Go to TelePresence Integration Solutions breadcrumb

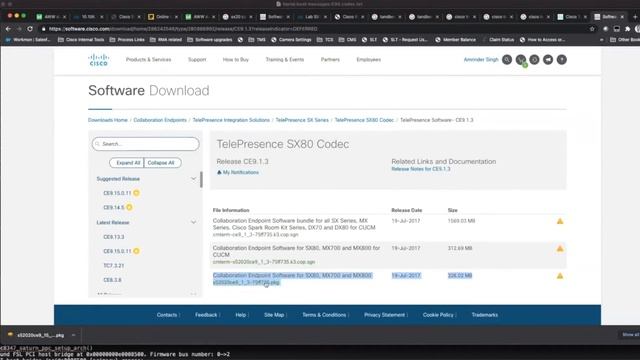[x=231, y=120]
